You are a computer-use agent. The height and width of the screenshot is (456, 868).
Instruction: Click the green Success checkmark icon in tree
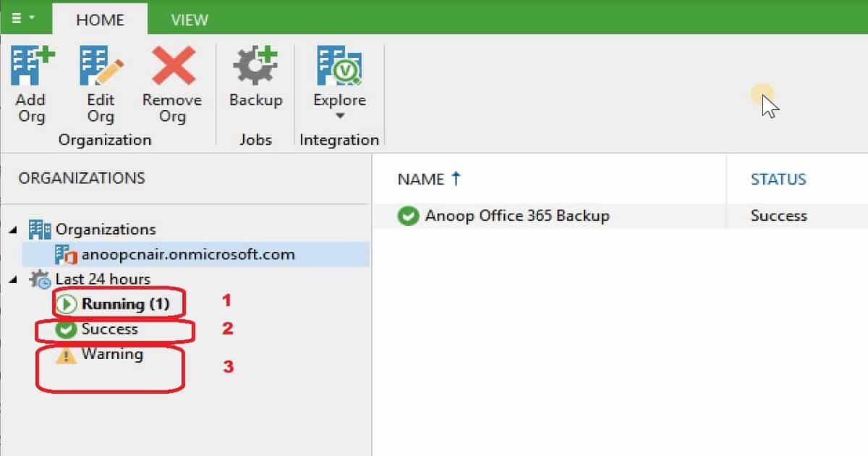[x=66, y=330]
